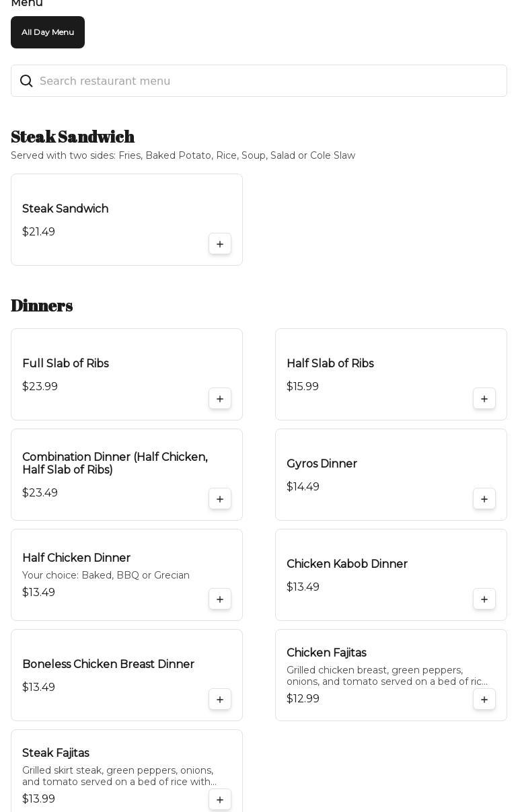Add Chicken Fajitas with plus icon
The height and width of the screenshot is (812, 518).
(484, 700)
